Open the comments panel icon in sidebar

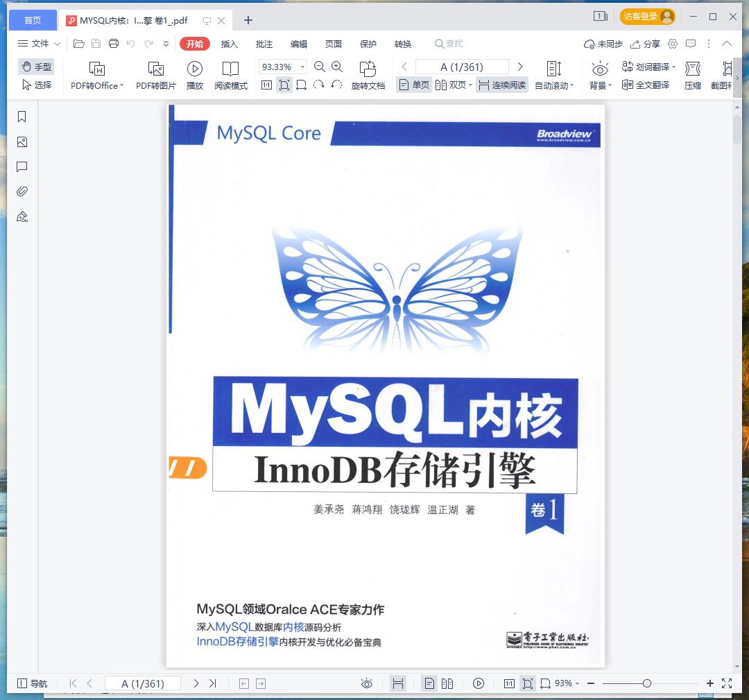22,167
